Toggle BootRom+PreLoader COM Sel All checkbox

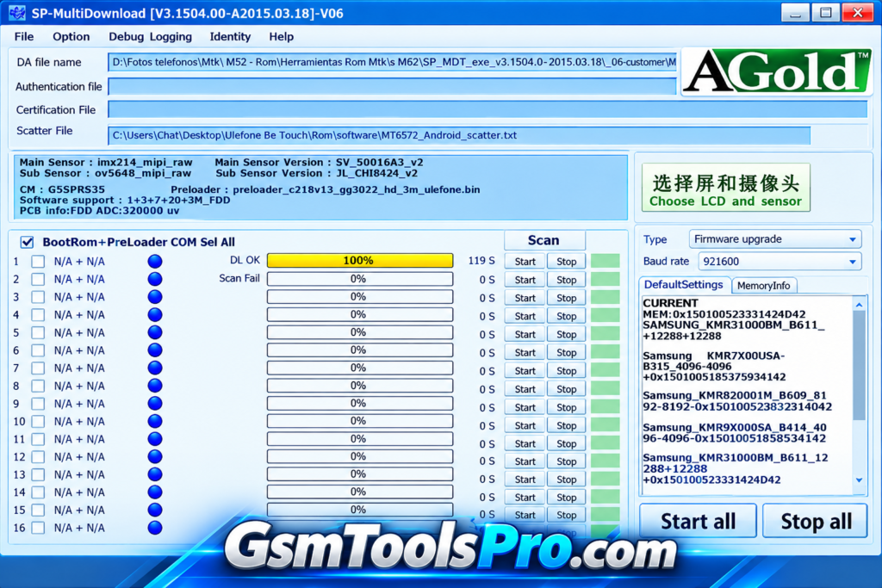[27, 242]
